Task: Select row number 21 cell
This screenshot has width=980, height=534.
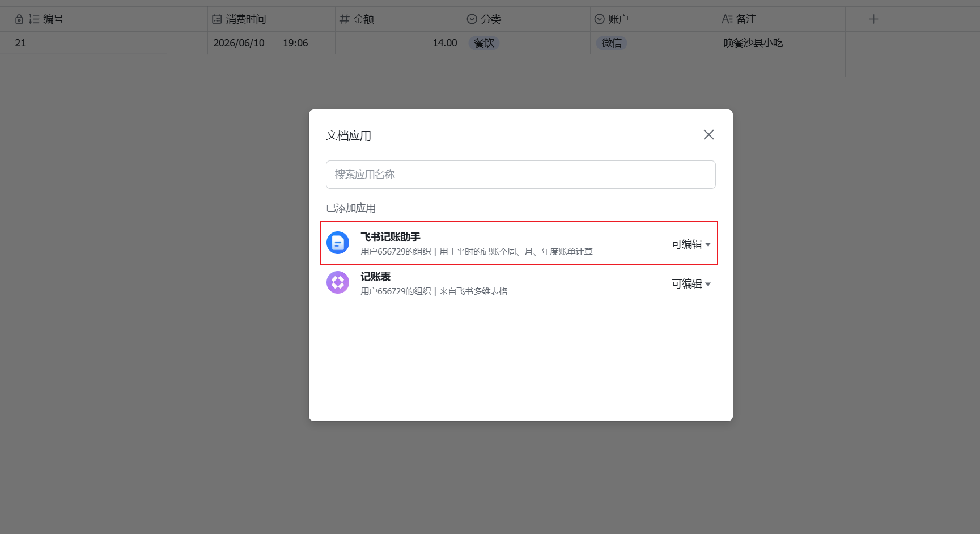Action: (104, 43)
